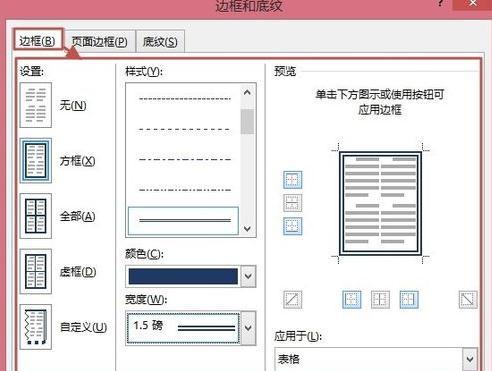Open the 应用于(L) apply-to dropdown arrow

pos(470,359)
